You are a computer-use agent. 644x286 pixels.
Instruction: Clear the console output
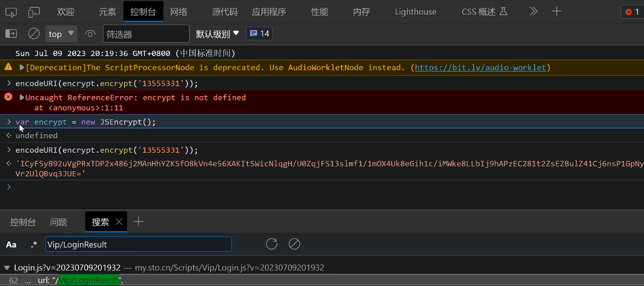click(x=34, y=34)
